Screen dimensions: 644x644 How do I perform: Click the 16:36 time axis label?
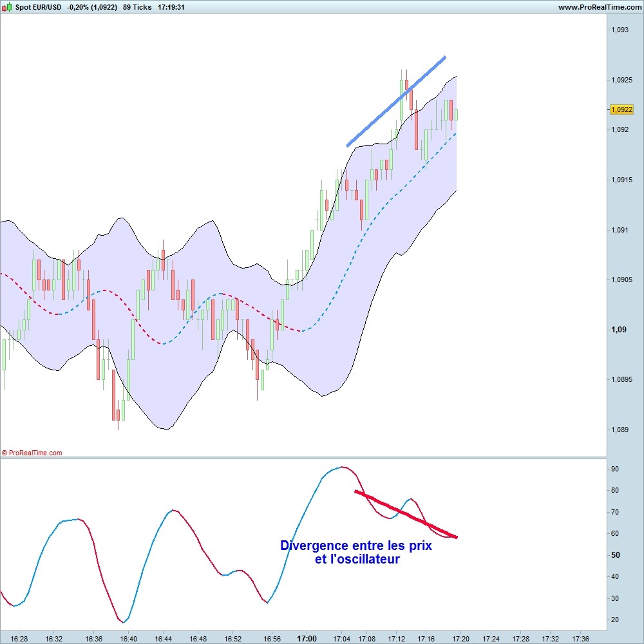[x=93, y=639]
